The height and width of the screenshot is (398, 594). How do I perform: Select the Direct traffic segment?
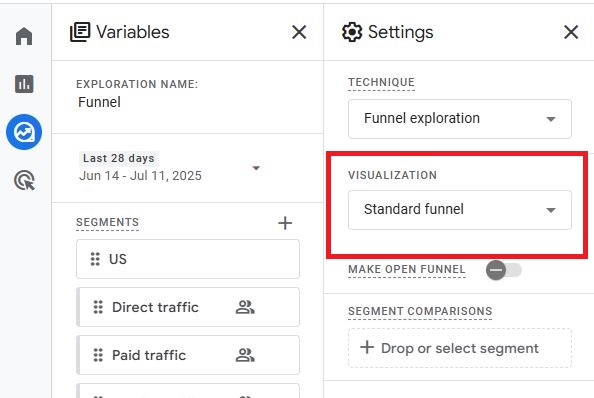click(188, 307)
